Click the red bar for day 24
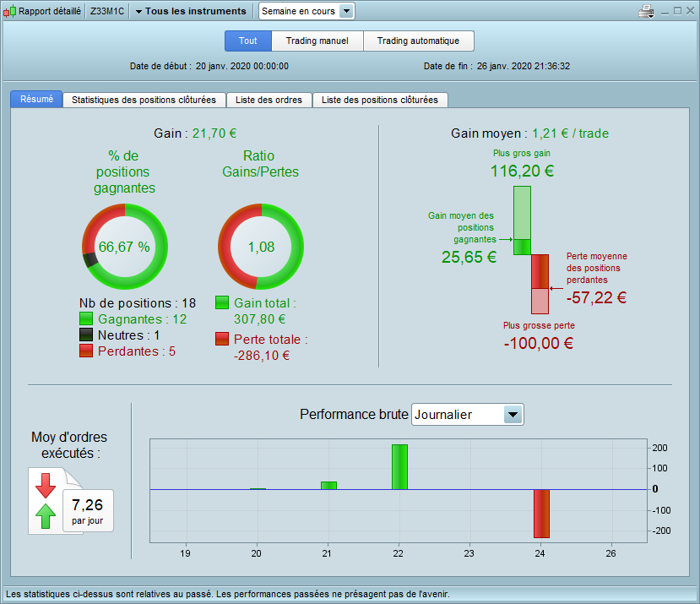The width and height of the screenshot is (700, 604). click(x=541, y=514)
